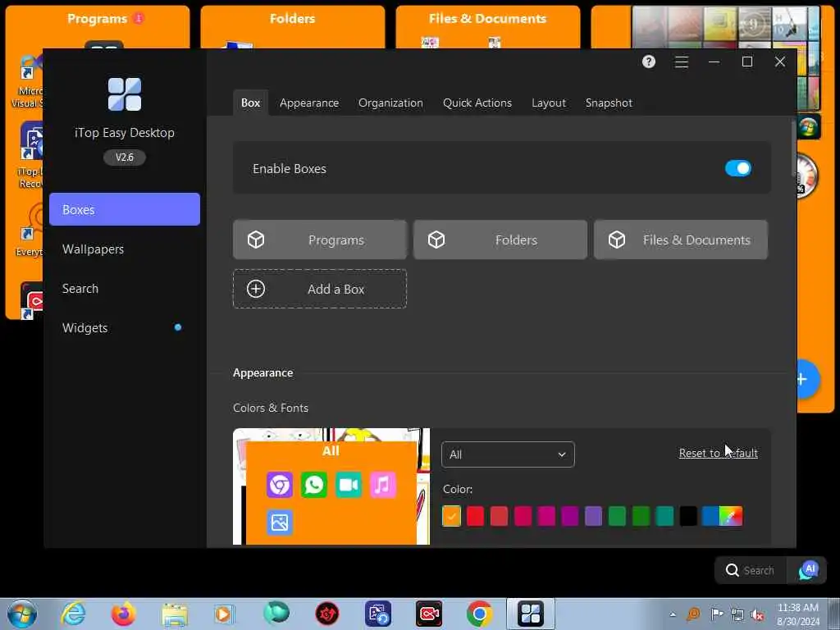Pick the blue color swatch
This screenshot has width=840, height=630.
coord(710,516)
